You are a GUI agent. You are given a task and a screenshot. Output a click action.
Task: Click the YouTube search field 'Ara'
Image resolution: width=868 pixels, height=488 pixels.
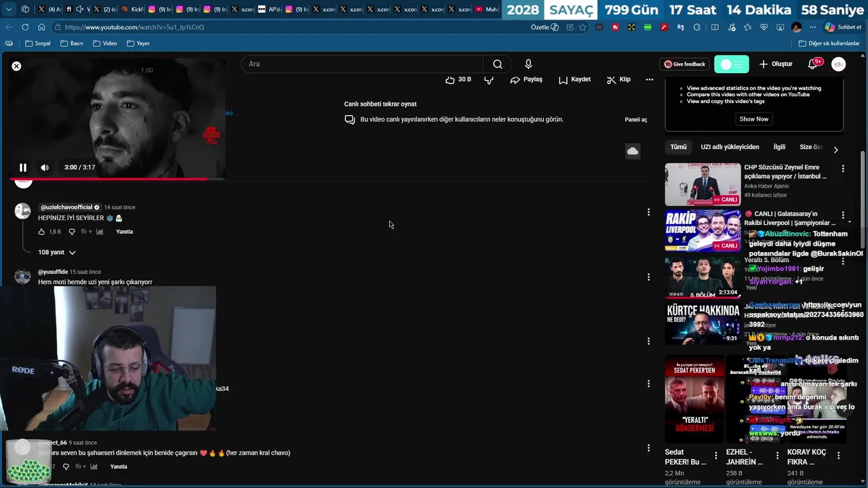[x=362, y=64]
